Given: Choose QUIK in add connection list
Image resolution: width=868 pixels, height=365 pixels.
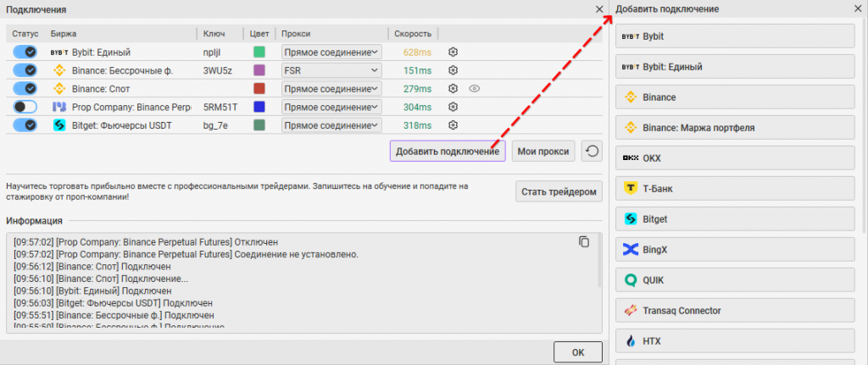Looking at the screenshot, I should (736, 279).
